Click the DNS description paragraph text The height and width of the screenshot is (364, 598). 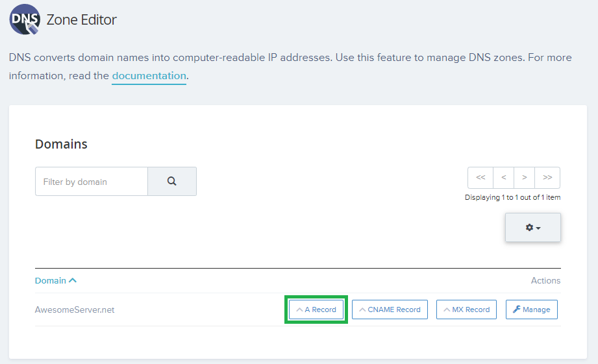(290, 58)
